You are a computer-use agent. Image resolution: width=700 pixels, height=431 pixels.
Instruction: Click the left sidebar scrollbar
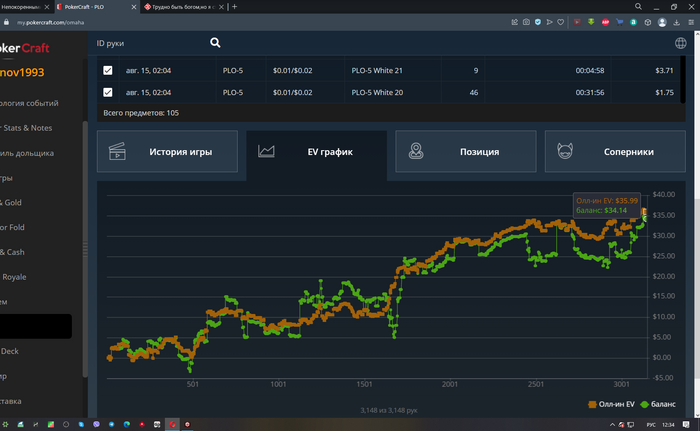85,249
